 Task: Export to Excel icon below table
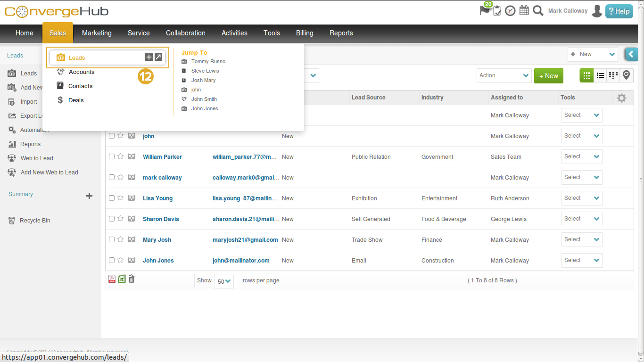[122, 279]
